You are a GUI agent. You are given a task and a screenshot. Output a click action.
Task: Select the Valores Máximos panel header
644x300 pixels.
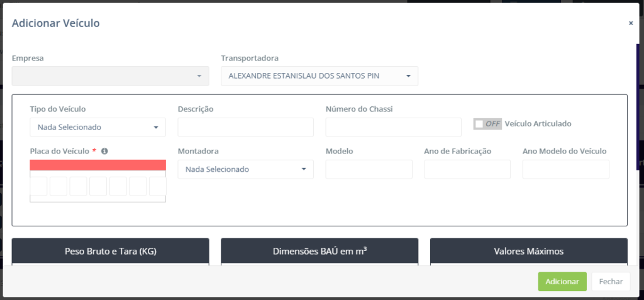coord(528,251)
